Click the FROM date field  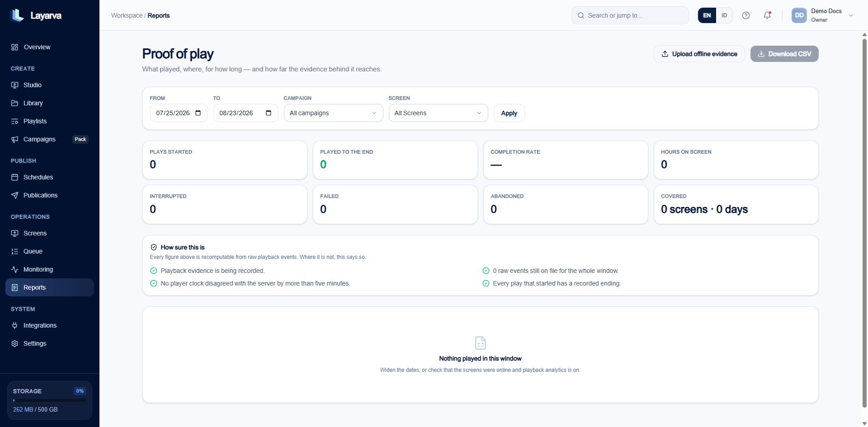[x=179, y=113]
